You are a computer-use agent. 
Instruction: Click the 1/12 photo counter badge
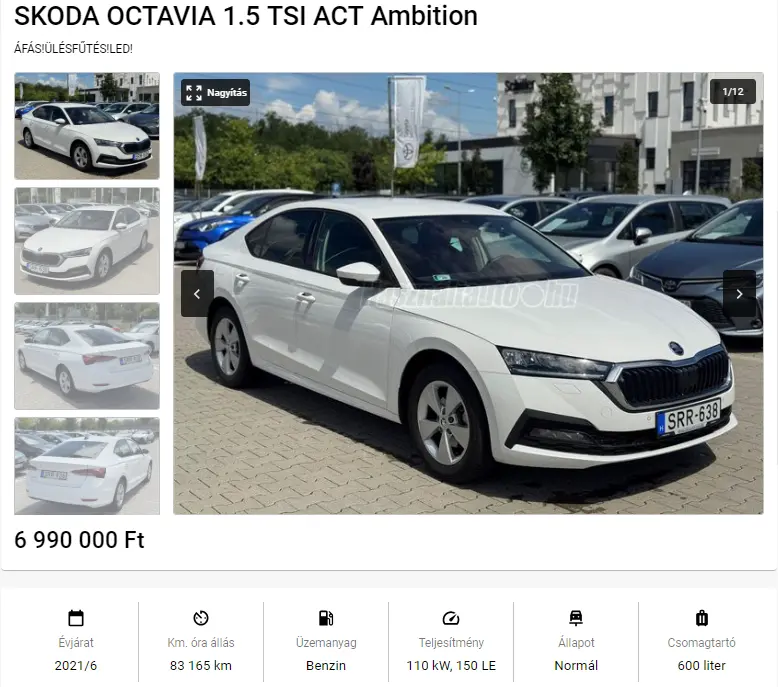click(733, 92)
